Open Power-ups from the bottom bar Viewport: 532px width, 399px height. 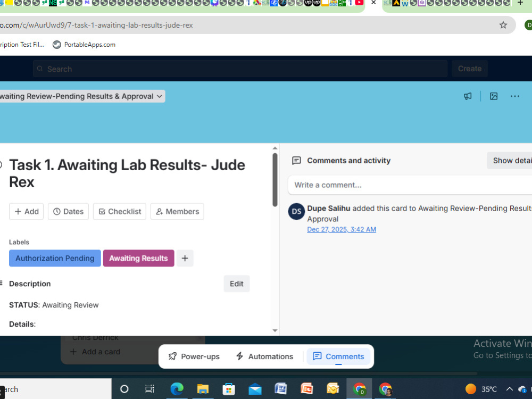(194, 356)
